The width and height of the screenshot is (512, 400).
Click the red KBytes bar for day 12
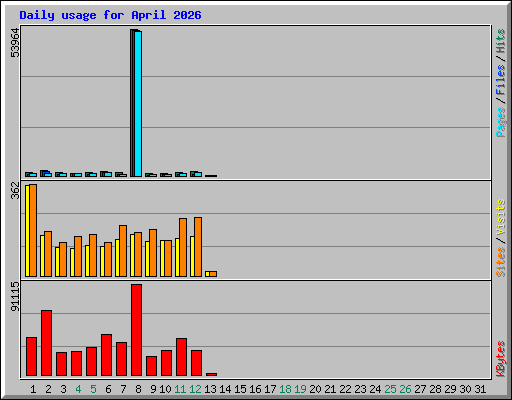point(196,363)
